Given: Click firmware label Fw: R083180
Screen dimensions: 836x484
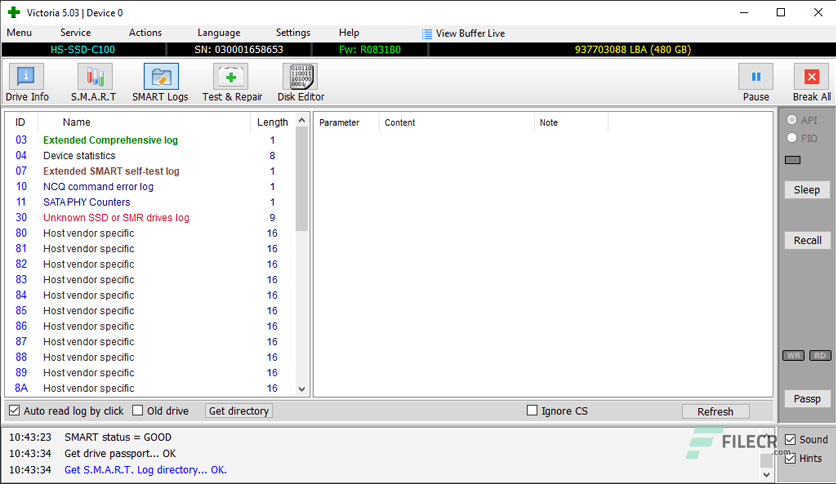Looking at the screenshot, I should 369,50.
